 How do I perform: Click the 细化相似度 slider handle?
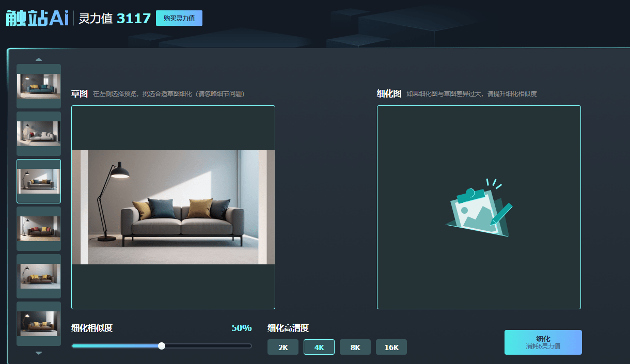[162, 346]
